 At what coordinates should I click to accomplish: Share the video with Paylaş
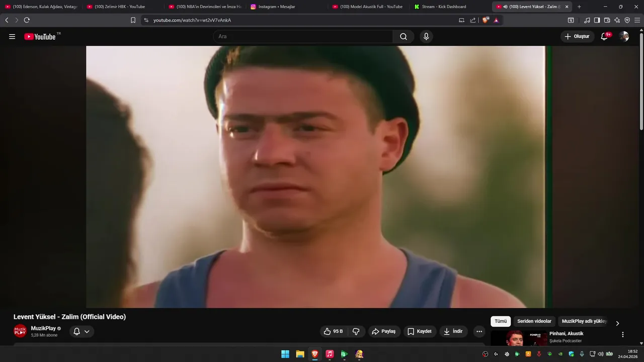pyautogui.click(x=383, y=331)
